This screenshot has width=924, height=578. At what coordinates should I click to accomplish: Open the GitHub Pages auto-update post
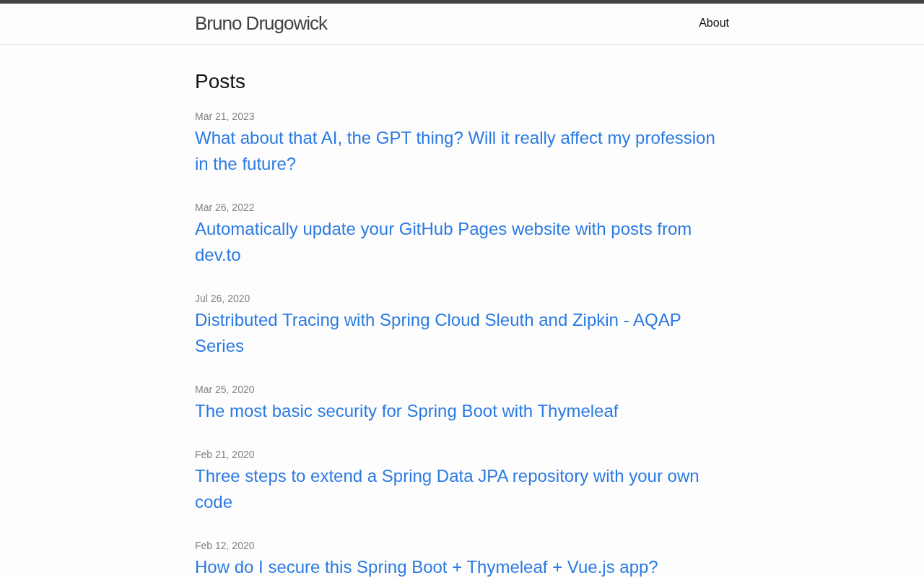tap(443, 229)
